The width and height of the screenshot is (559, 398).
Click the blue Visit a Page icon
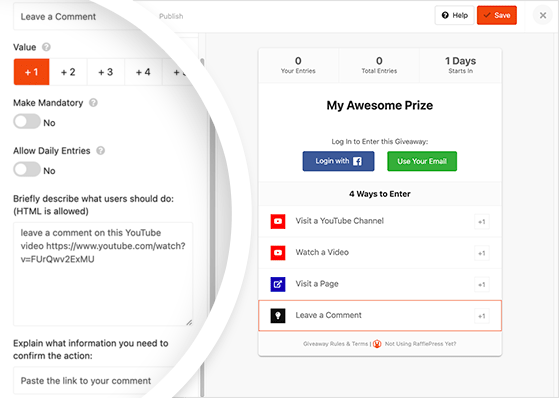pos(278,284)
